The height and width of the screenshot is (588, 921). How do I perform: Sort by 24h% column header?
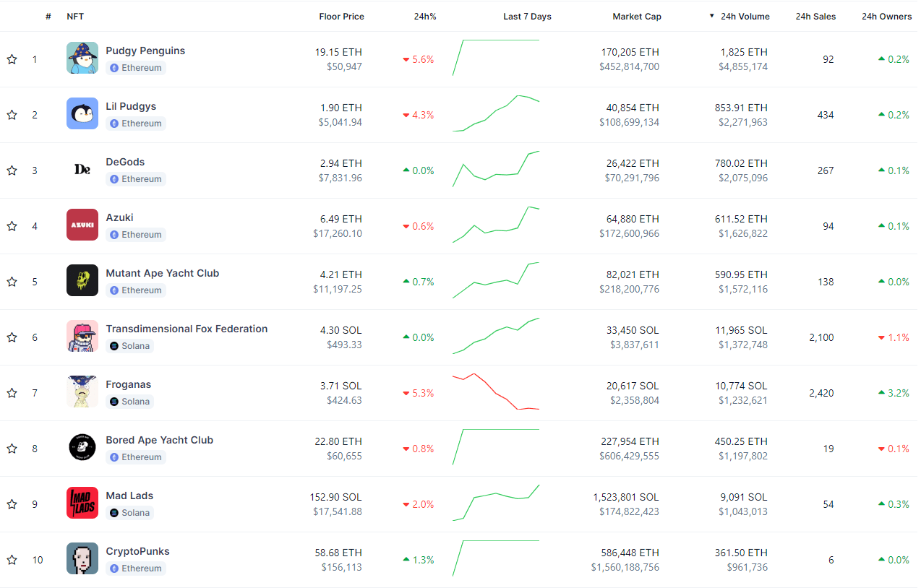tap(425, 17)
